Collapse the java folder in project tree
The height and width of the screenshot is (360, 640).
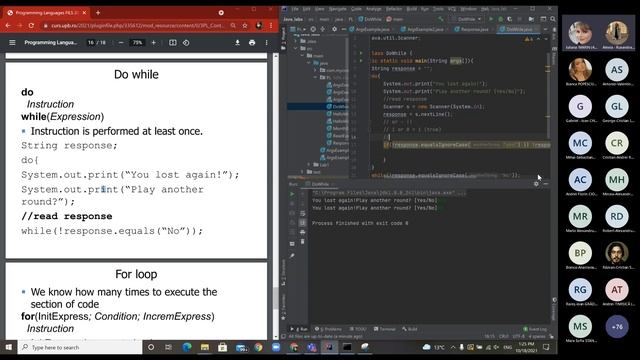point(309,63)
